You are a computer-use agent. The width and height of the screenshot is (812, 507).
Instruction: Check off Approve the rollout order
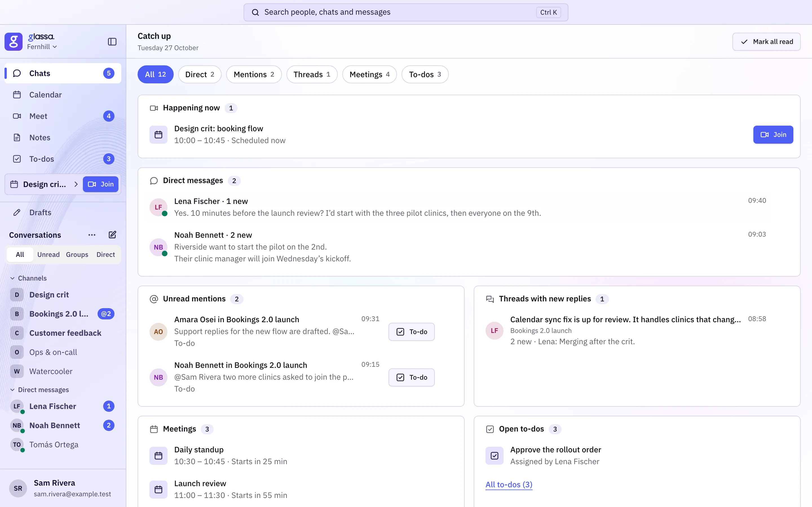coord(494,455)
